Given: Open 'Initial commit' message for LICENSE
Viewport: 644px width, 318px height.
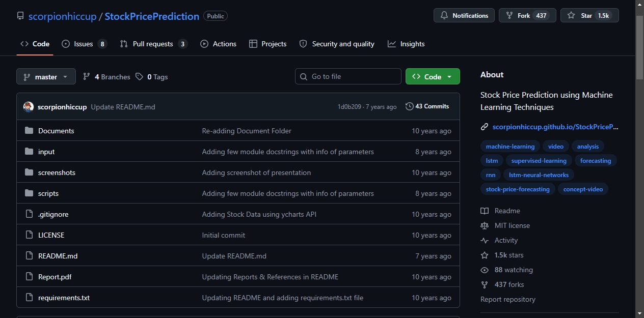Looking at the screenshot, I should pos(223,235).
